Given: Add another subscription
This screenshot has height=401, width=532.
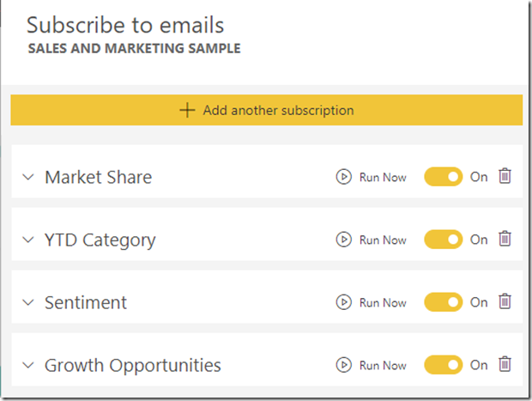Looking at the screenshot, I should [x=266, y=110].
